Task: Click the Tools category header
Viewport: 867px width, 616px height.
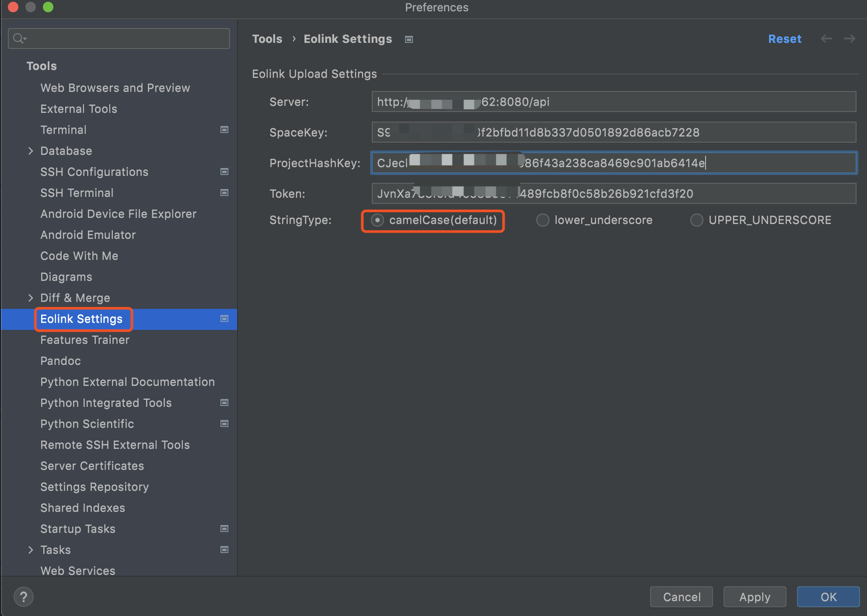Action: pos(42,66)
